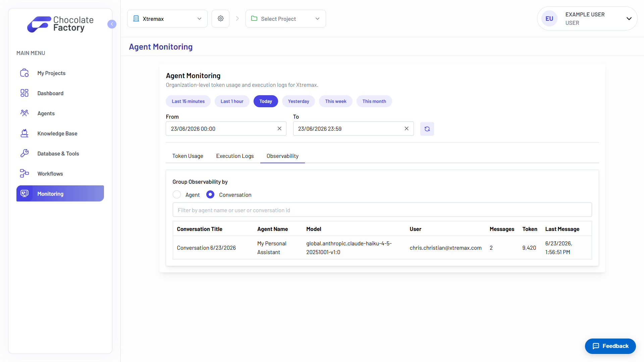Click the Agents people icon

[x=24, y=113]
